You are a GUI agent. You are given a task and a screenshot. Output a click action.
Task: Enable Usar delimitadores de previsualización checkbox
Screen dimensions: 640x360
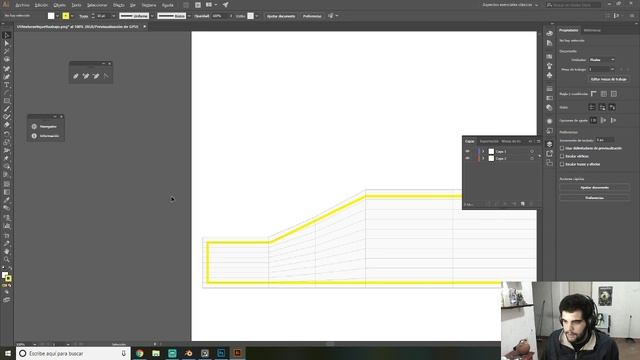click(x=562, y=148)
